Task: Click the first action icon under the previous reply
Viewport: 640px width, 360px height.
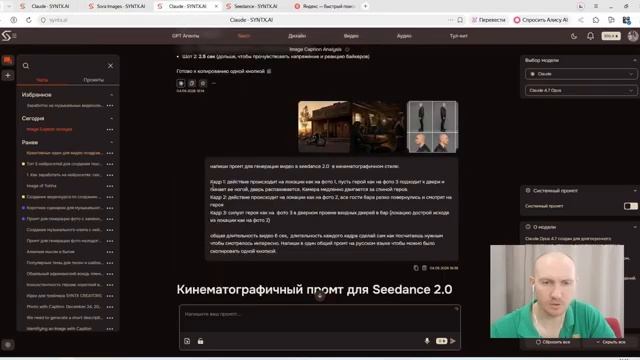Action: tap(181, 83)
